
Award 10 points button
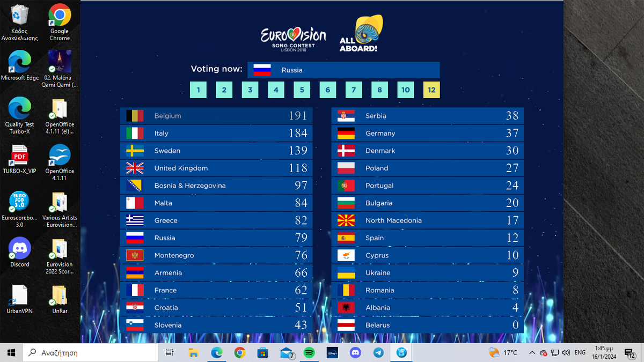(406, 90)
